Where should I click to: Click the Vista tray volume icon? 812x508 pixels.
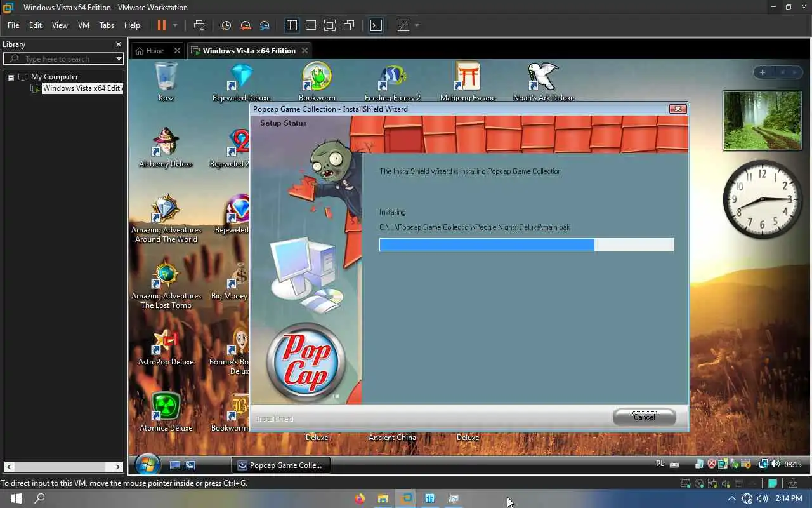775,465
